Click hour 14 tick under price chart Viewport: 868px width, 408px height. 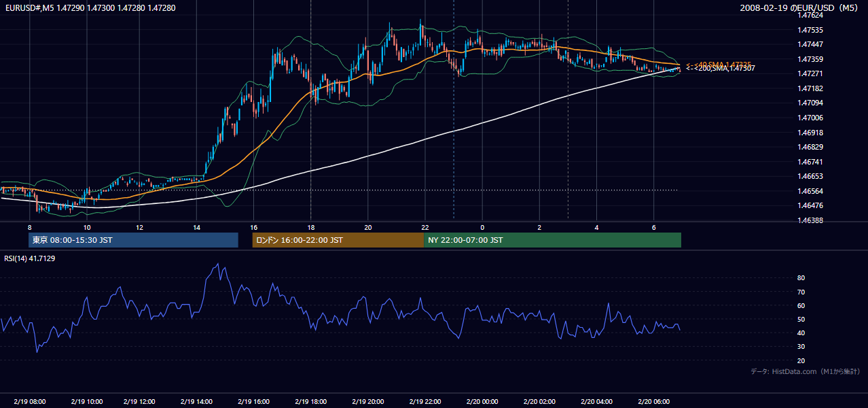pos(196,227)
